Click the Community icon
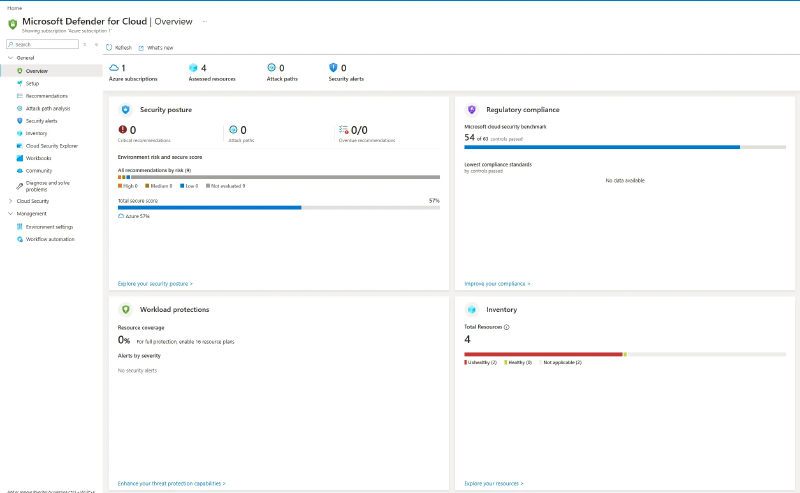The width and height of the screenshot is (800, 493). tap(20, 171)
